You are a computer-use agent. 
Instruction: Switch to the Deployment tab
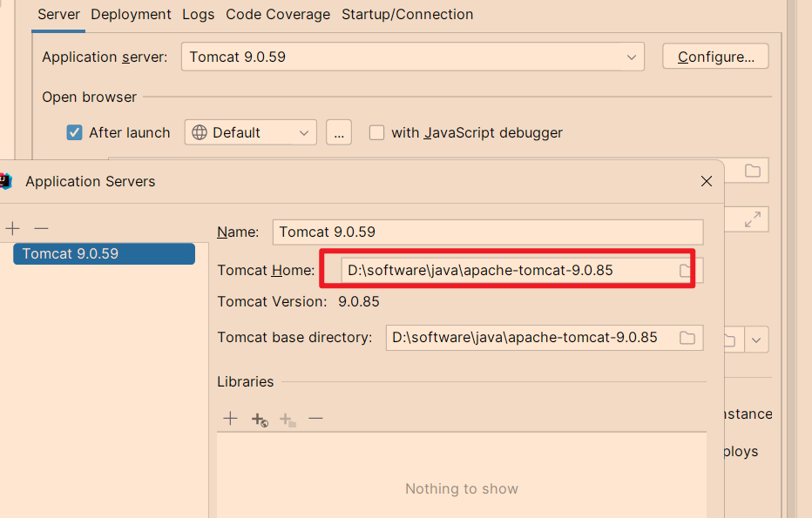(131, 15)
